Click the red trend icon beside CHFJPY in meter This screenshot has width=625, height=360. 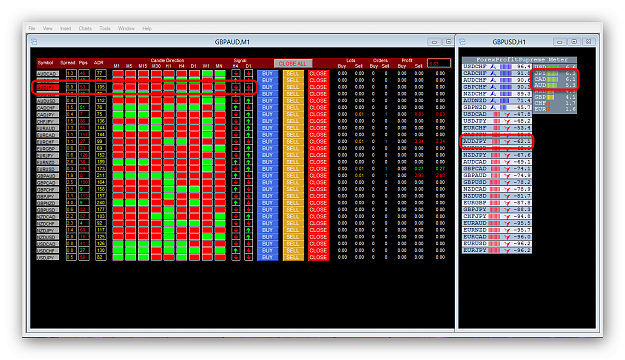(x=507, y=216)
